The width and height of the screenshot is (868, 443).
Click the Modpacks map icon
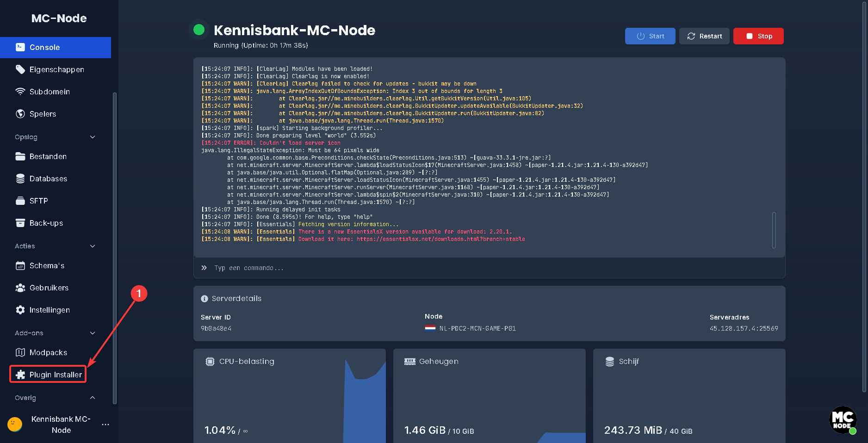point(20,352)
